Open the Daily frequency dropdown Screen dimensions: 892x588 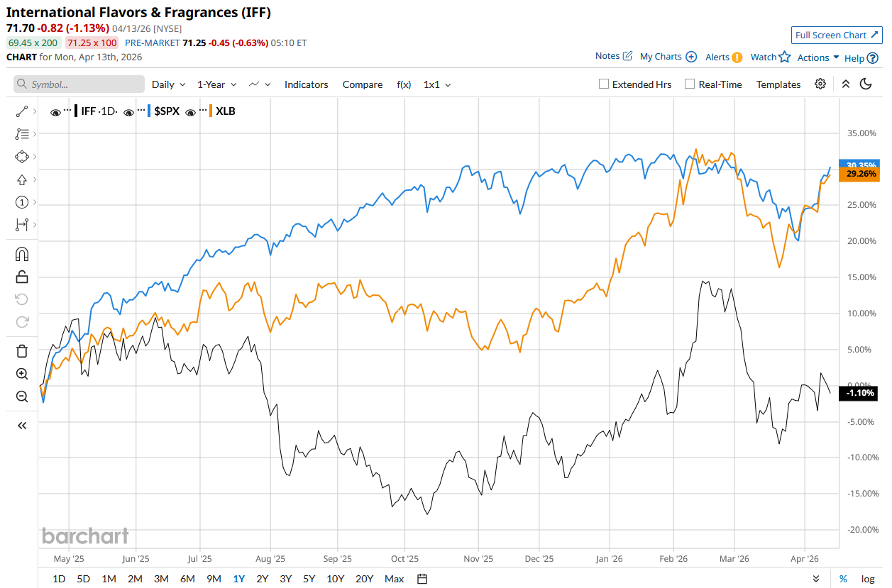pos(168,84)
